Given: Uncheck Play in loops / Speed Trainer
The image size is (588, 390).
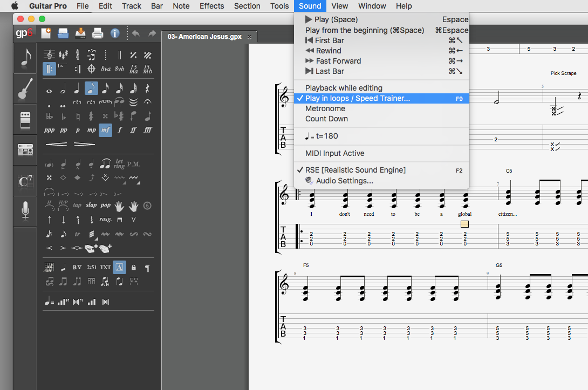Looking at the screenshot, I should (381, 98).
